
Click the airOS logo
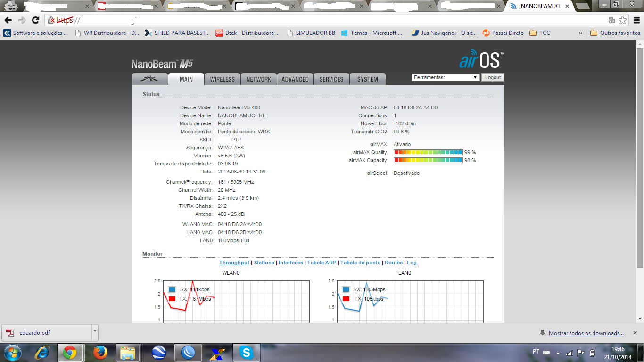coord(481,59)
